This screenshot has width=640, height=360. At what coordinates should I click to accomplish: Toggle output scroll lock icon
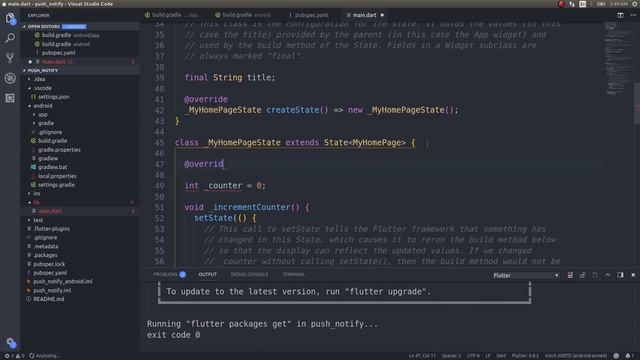click(x=582, y=275)
